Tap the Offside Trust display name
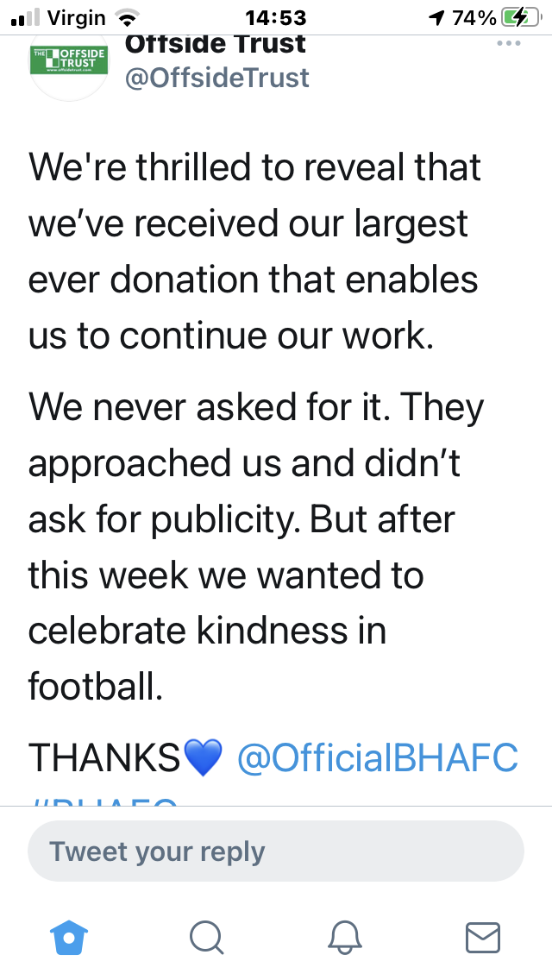This screenshot has width=552, height=980. (216, 45)
